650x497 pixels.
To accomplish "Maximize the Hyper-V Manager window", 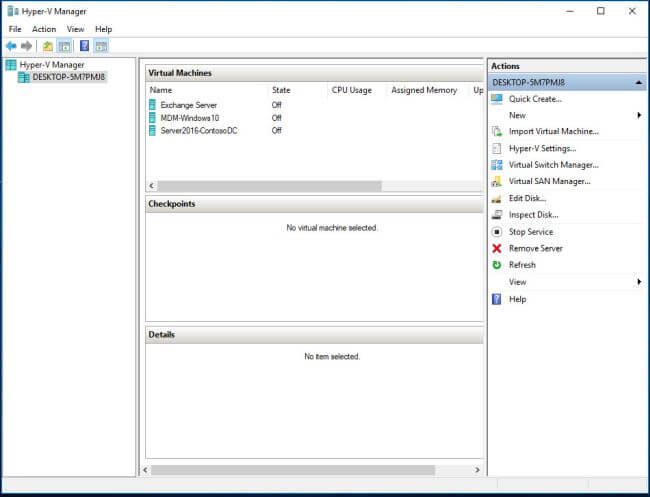I will [x=601, y=11].
